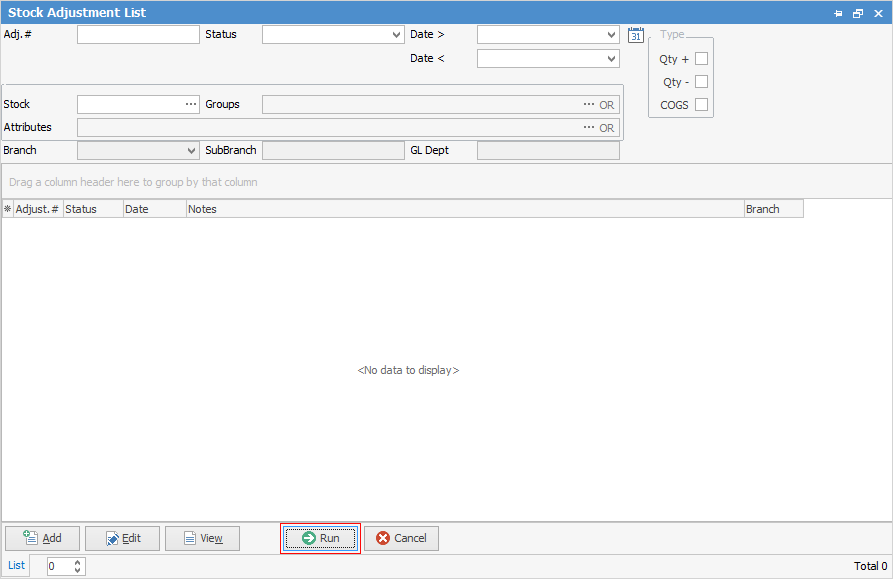View the selected adjustment record

(x=202, y=538)
